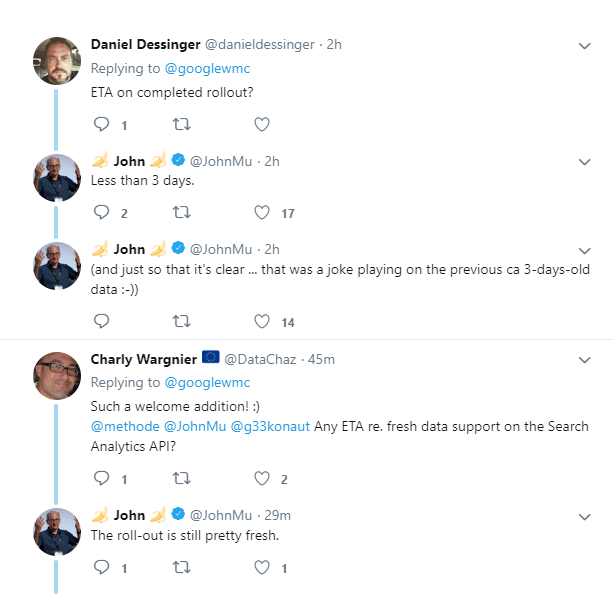
Task: Click Charly Wargnier's display name
Action: 144,359
